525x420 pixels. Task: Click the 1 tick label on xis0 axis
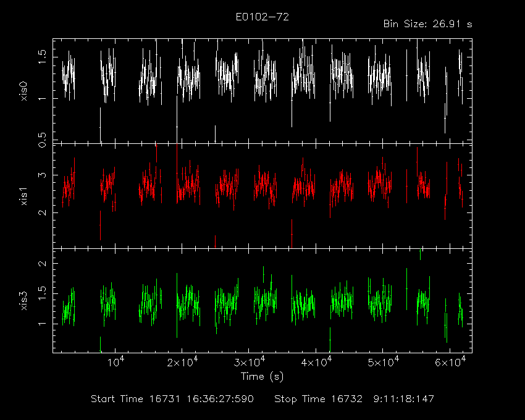click(x=42, y=98)
